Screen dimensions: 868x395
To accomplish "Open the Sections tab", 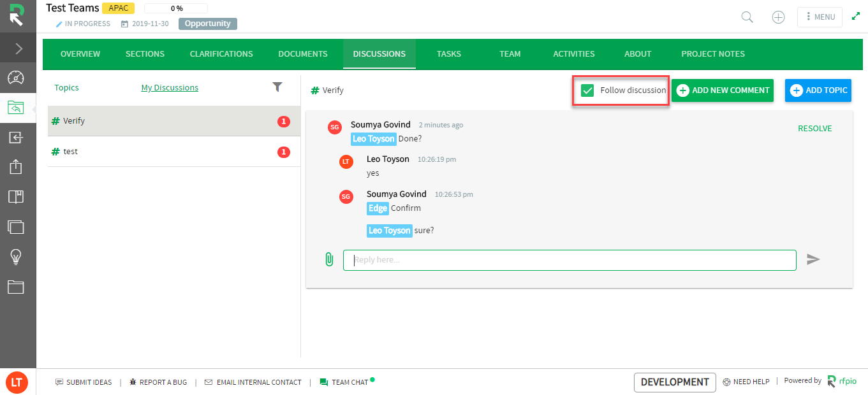I will [145, 54].
